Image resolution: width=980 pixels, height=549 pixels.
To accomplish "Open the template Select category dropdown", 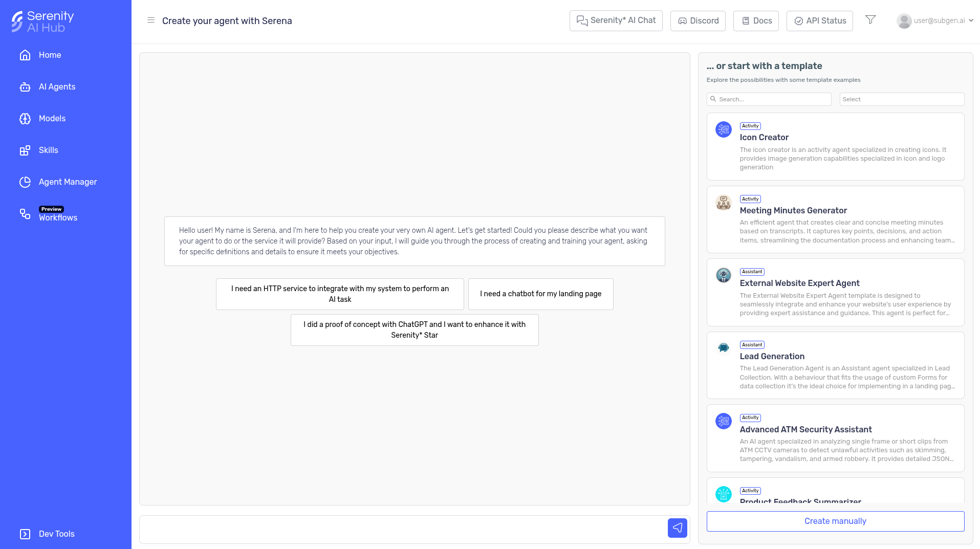I will 901,99.
